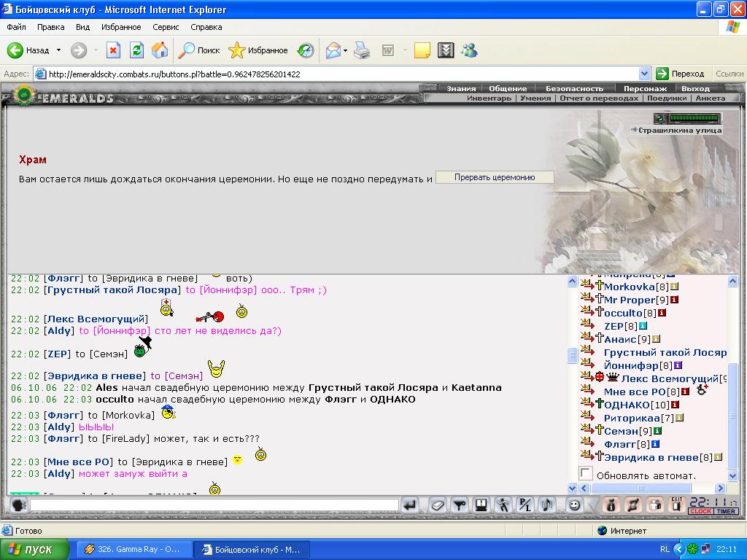The image size is (747, 560).
Task: Open info icon next to occulto
Action: pos(662,313)
